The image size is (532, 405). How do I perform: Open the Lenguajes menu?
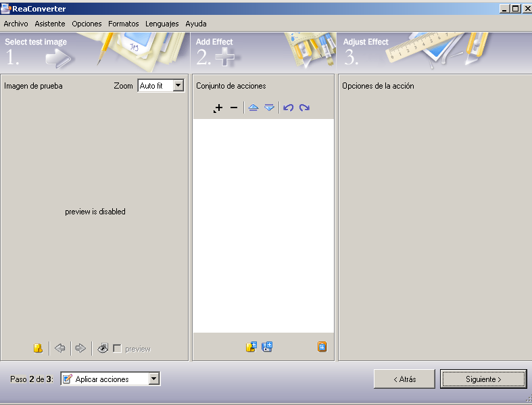point(162,24)
